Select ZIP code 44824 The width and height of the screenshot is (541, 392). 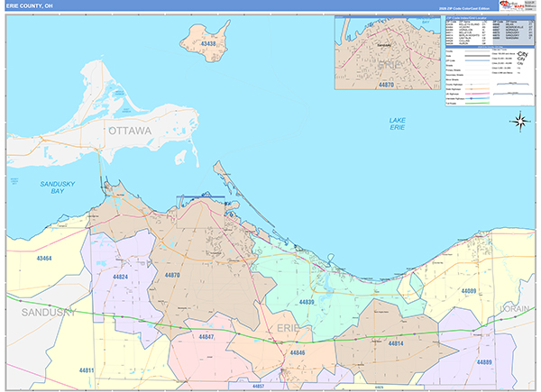[120, 277]
